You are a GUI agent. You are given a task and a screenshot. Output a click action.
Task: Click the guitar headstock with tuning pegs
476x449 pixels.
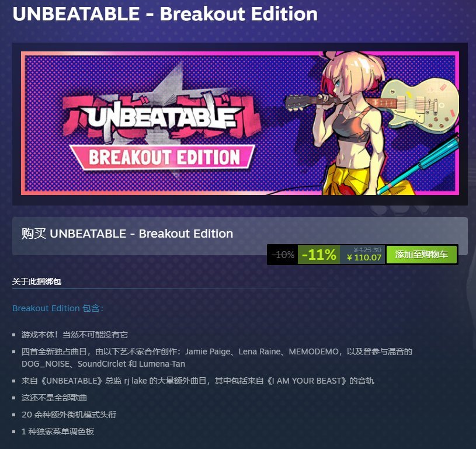[x=301, y=102]
